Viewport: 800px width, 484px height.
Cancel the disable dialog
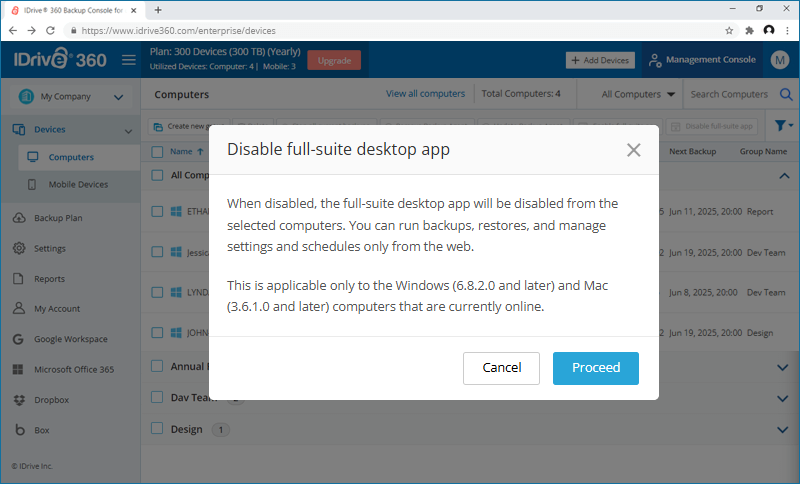pos(501,368)
